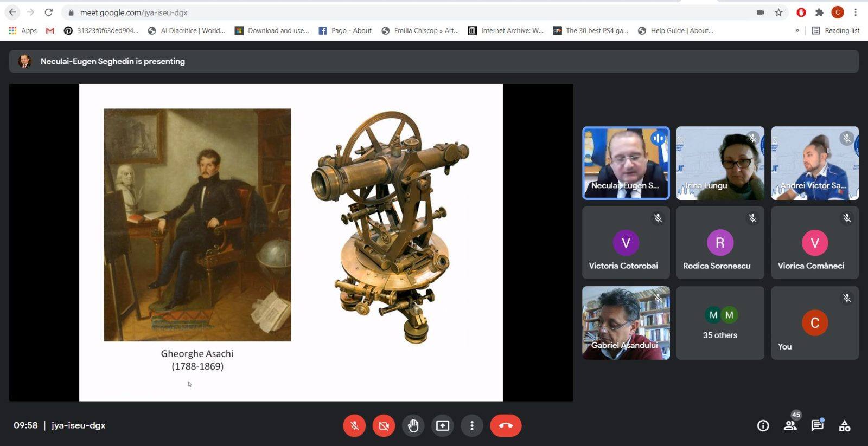Click the 45 participant count badge

796,415
